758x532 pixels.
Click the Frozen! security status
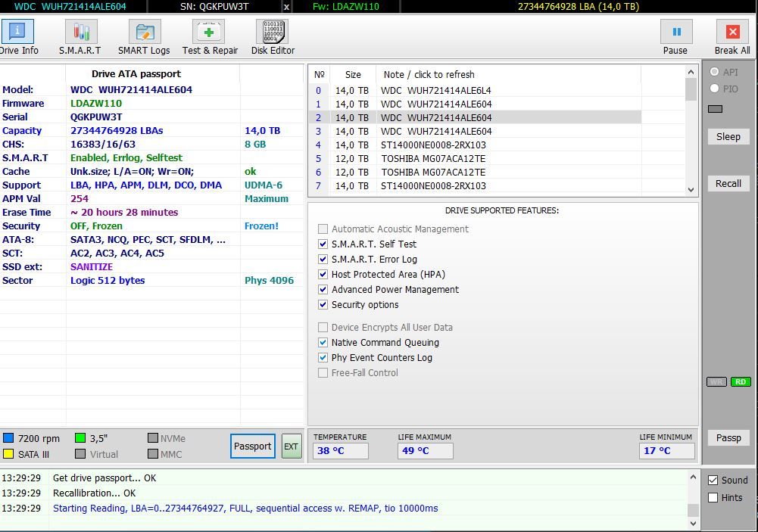click(x=261, y=226)
